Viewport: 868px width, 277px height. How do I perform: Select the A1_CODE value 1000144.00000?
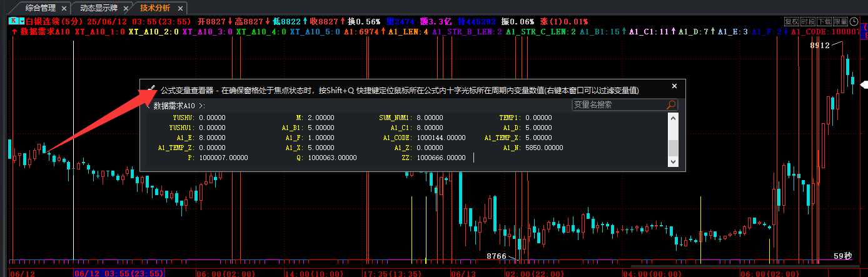point(441,138)
